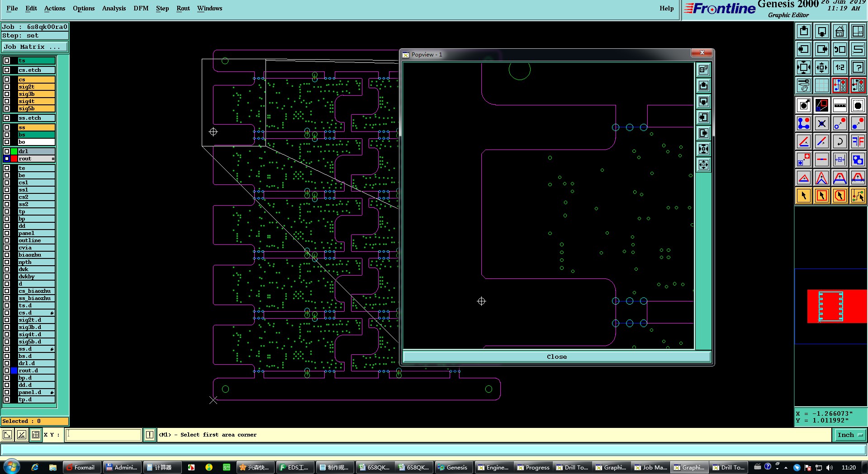This screenshot has height=474, width=868.
Task: Click the red overview thumbnail of the panel
Action: pyautogui.click(x=837, y=306)
